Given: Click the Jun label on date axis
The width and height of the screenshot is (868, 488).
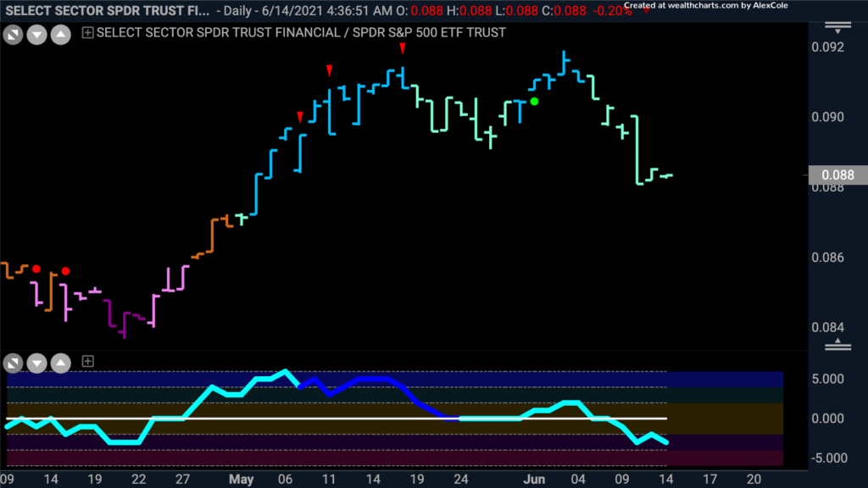Looking at the screenshot, I should 534,480.
